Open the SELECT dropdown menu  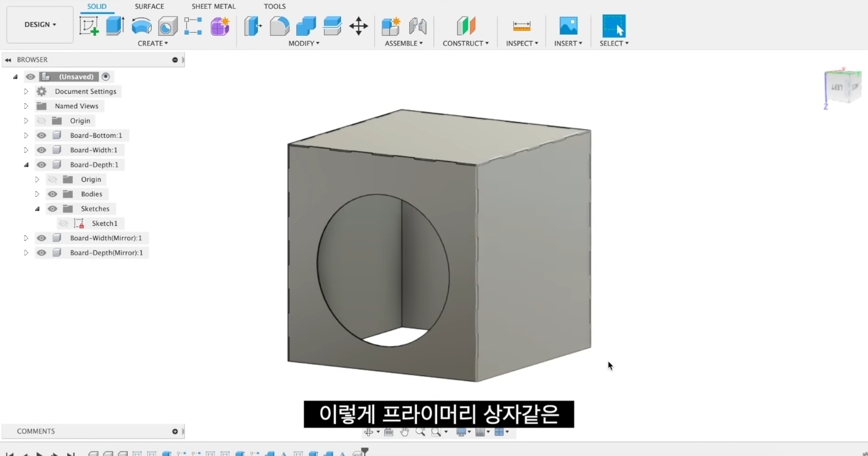[614, 43]
